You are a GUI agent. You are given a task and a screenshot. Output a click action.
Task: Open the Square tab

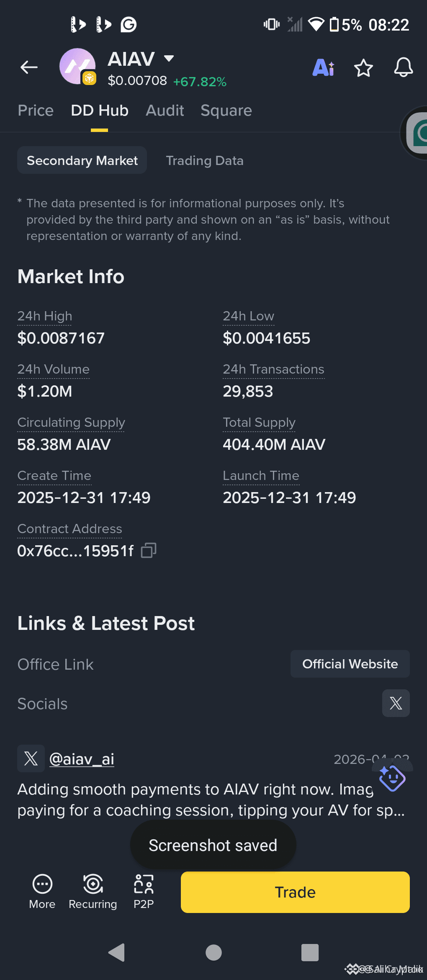pos(226,111)
